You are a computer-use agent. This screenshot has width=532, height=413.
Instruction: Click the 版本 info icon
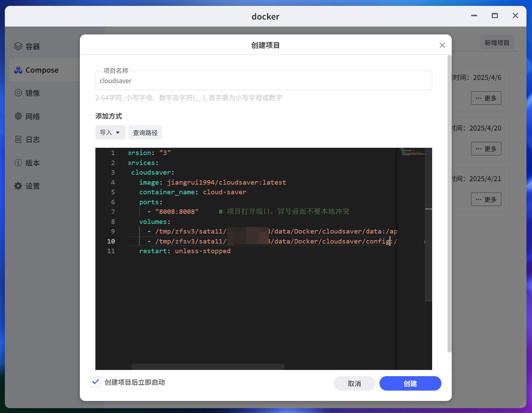point(18,163)
